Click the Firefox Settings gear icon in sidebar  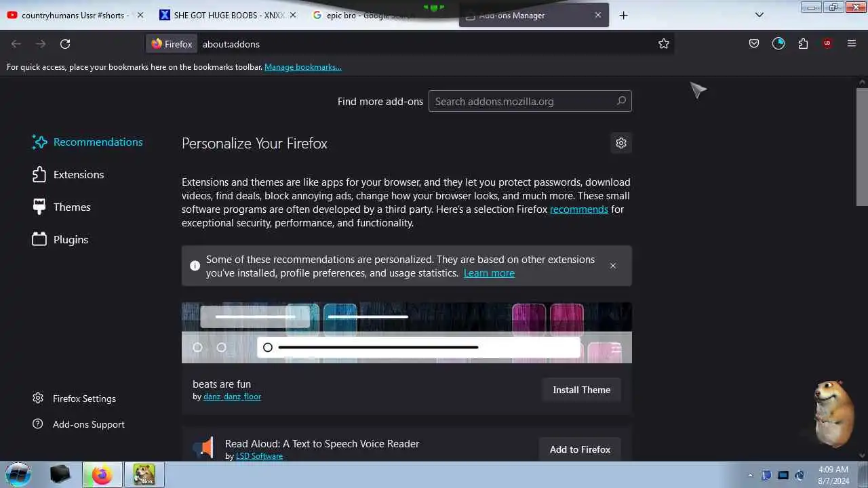[38, 398]
